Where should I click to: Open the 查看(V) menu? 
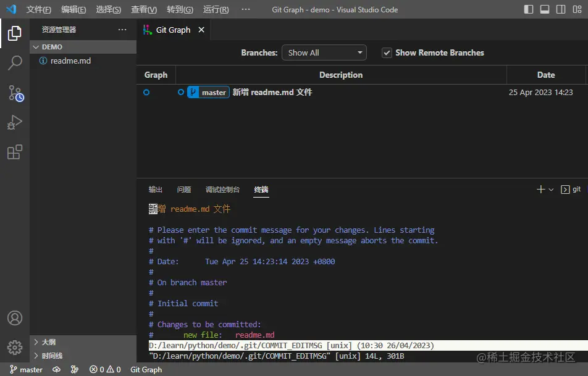[144, 9]
